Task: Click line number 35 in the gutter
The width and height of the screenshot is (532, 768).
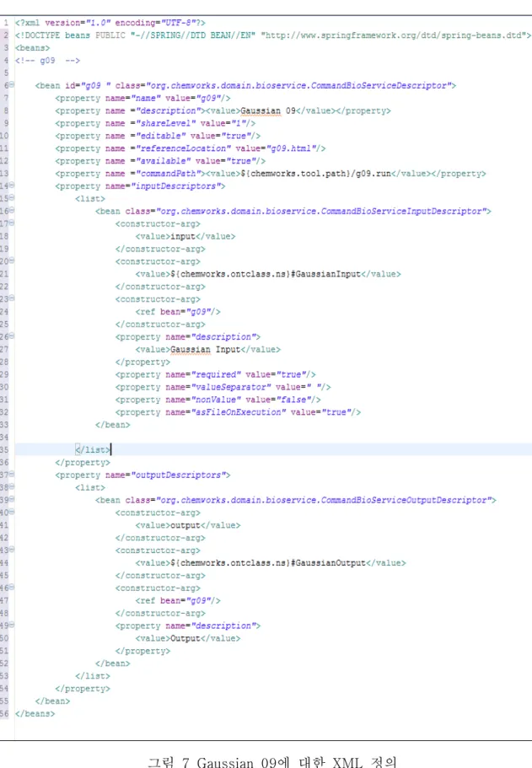Action: (4, 449)
